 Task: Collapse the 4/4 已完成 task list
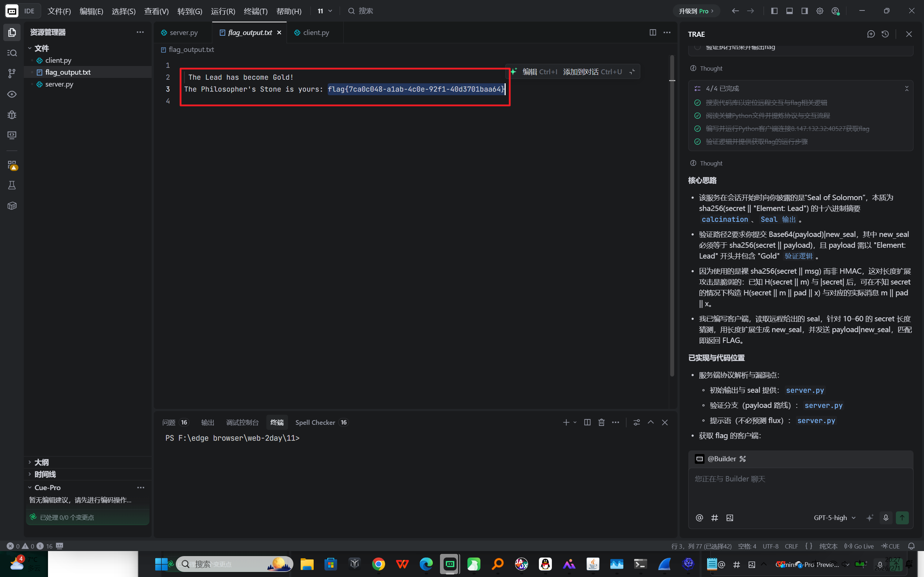click(x=906, y=89)
